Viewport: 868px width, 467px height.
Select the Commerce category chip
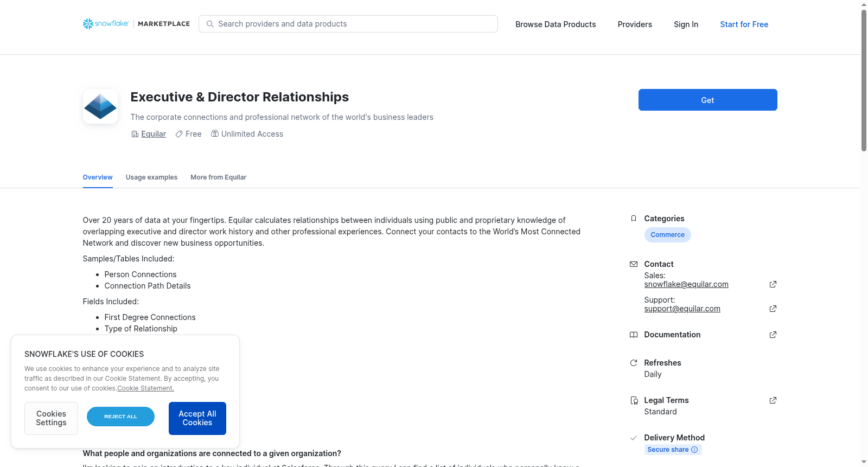tap(667, 235)
